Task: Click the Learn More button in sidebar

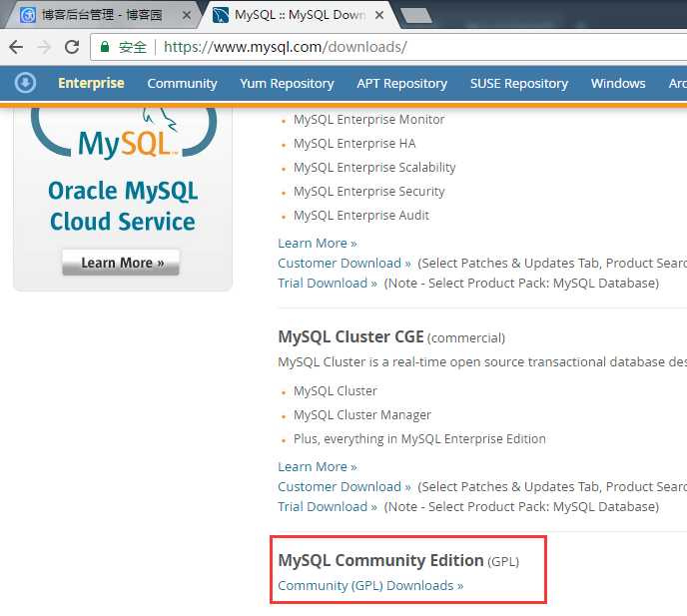Action: tap(121, 263)
